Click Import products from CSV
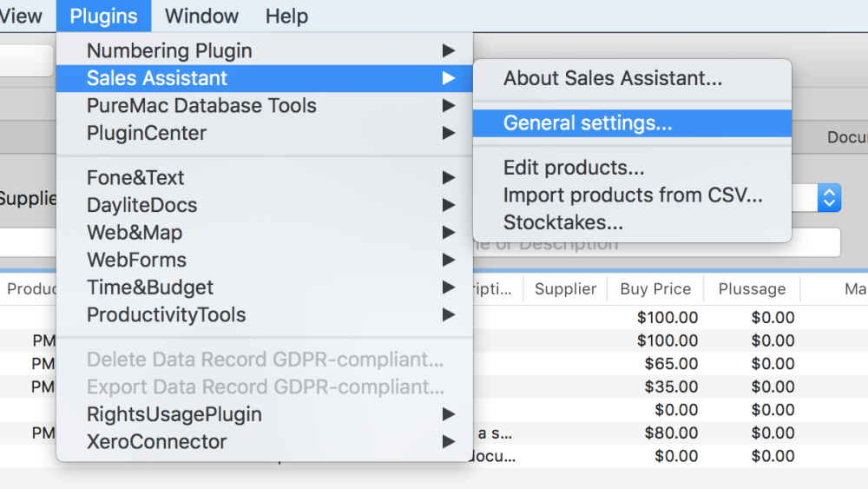Viewport: 868px width, 489px height. 633,195
